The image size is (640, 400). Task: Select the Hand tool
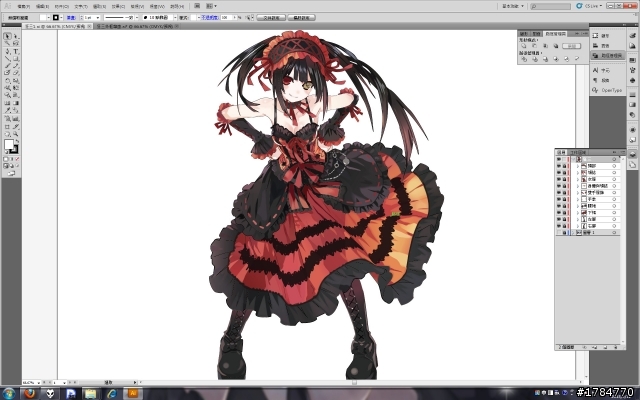7,134
